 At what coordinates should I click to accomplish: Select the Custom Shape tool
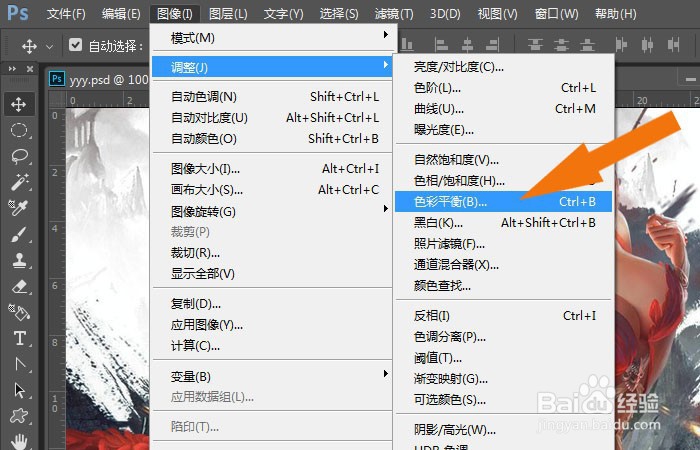tap(18, 417)
